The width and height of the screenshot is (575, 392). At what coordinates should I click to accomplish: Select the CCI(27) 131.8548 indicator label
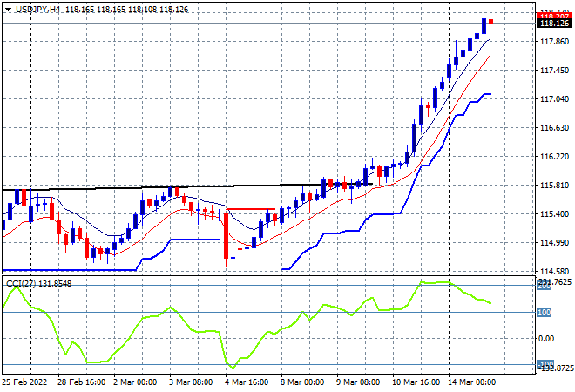tap(38, 284)
